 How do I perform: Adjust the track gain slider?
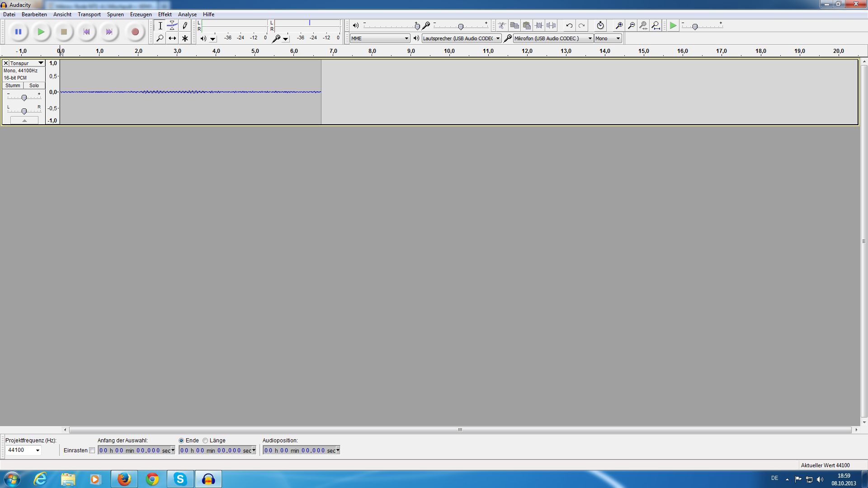[24, 98]
